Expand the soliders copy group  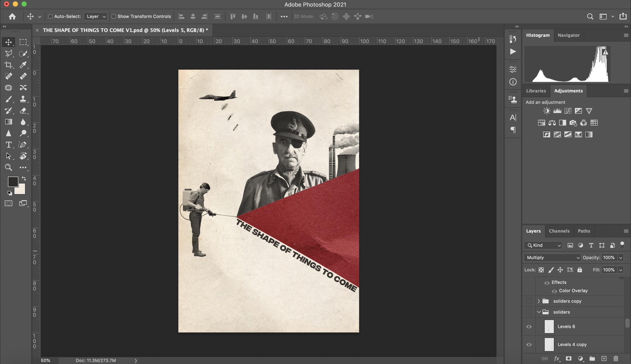tap(538, 301)
